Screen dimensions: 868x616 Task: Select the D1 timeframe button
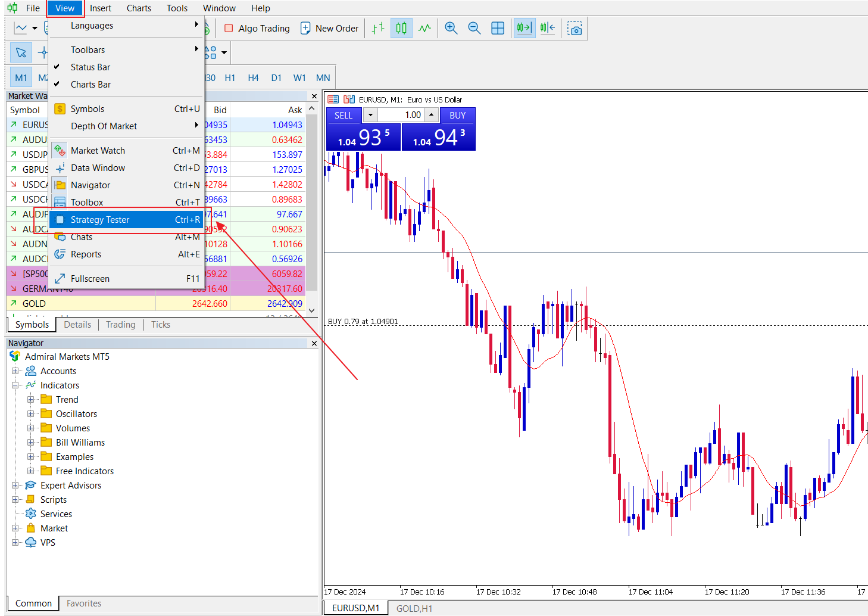tap(276, 78)
